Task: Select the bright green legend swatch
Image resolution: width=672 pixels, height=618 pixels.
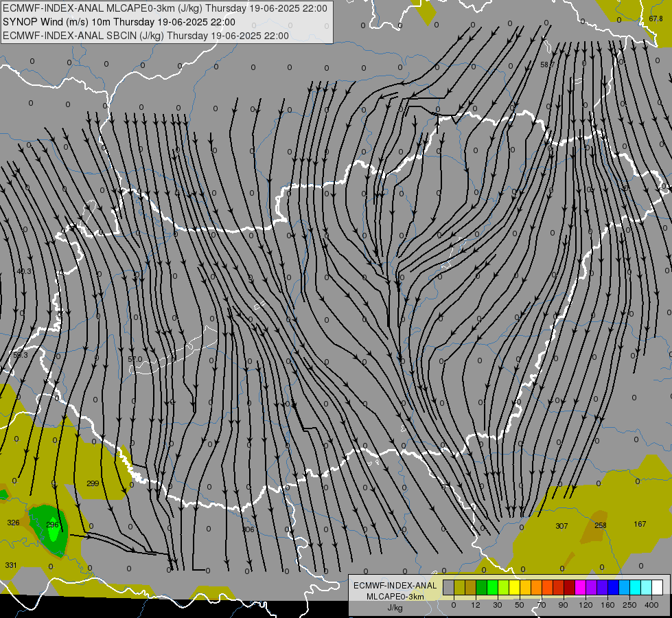Action: coord(493,587)
